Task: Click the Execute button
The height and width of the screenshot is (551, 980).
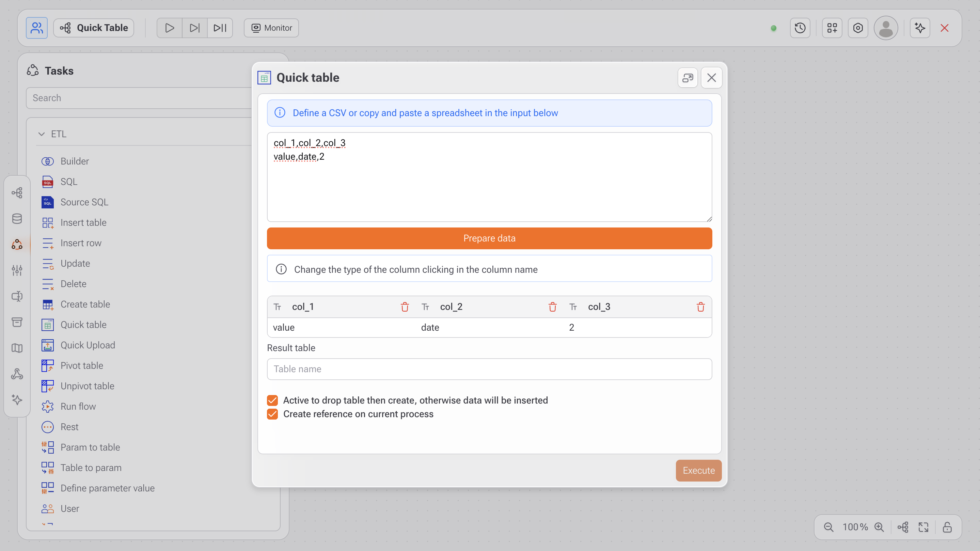Action: pyautogui.click(x=698, y=470)
